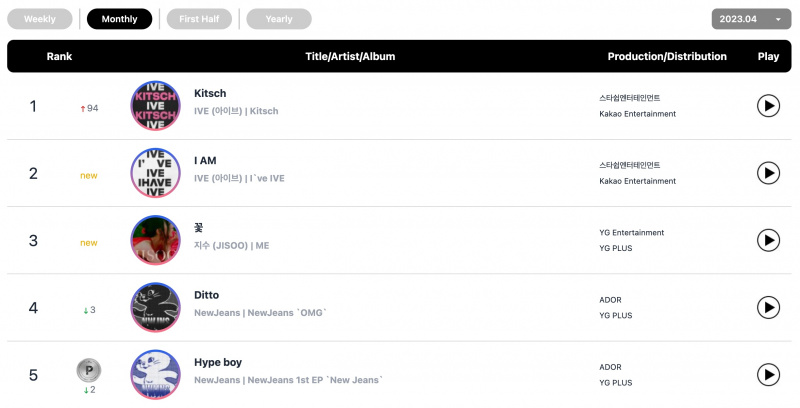Play the song Hype boy

click(x=768, y=375)
